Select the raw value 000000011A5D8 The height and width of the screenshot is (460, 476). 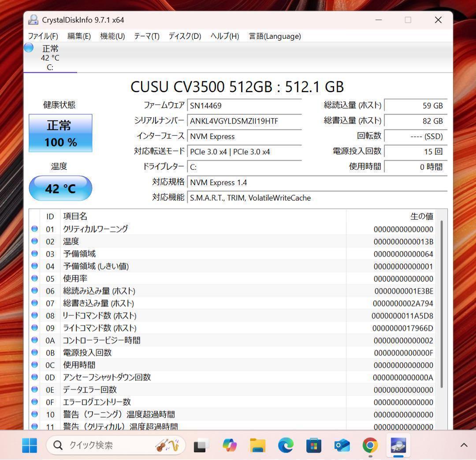pos(402,316)
